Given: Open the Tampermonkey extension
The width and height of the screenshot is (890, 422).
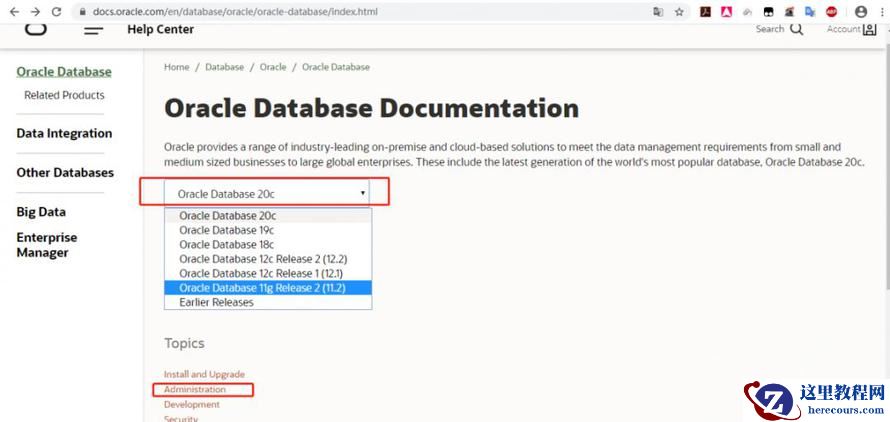Looking at the screenshot, I should (767, 12).
